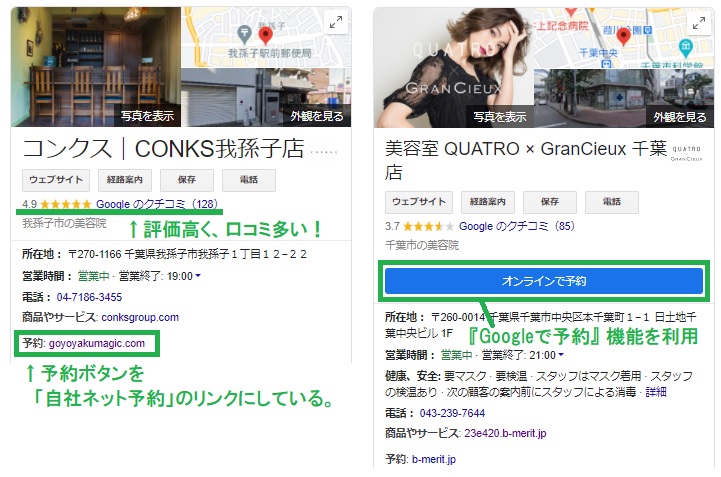Click the 我孫子市の美容院 category text

click(x=64, y=224)
